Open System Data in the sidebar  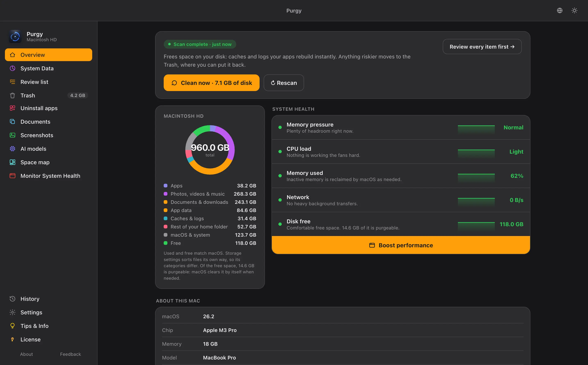[x=49, y=68]
